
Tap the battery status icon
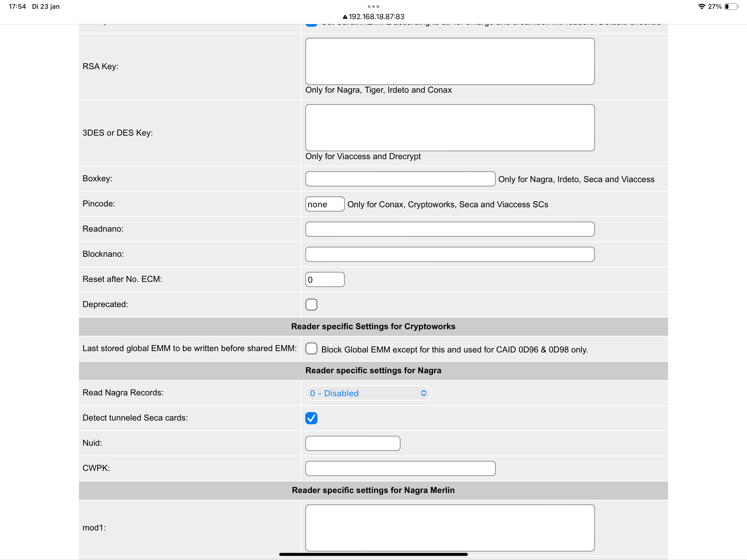pyautogui.click(x=731, y=6)
